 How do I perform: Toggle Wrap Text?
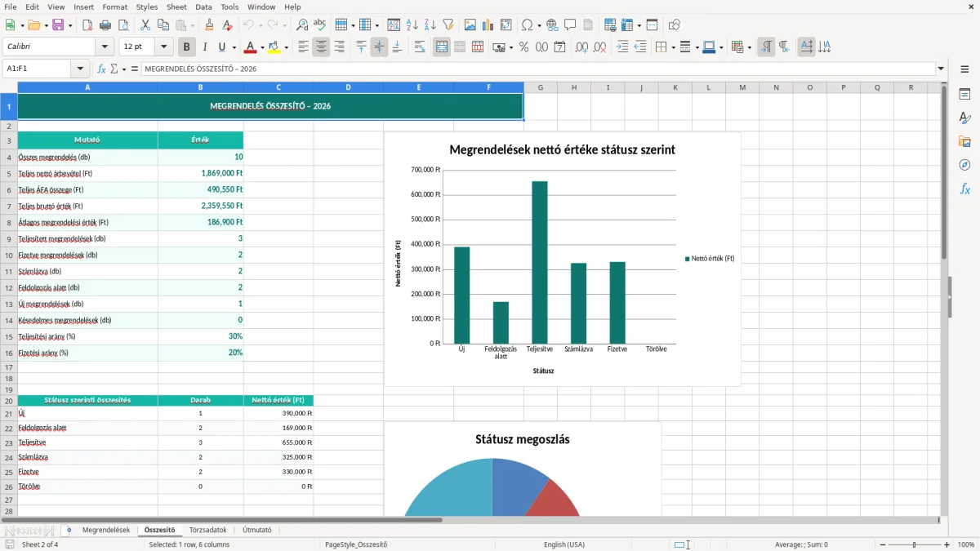click(x=420, y=47)
